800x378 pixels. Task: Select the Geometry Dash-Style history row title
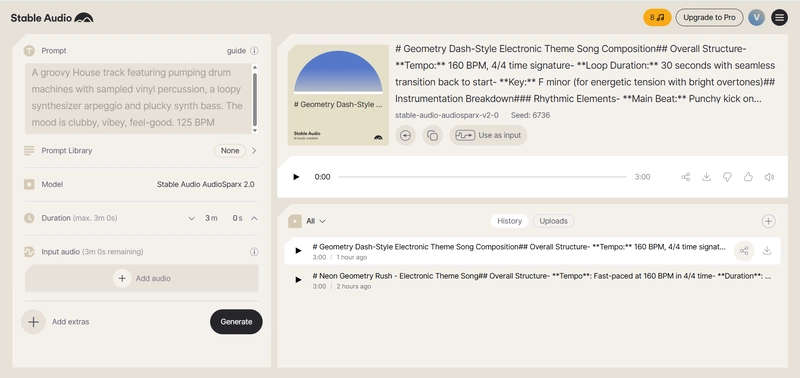[519, 247]
